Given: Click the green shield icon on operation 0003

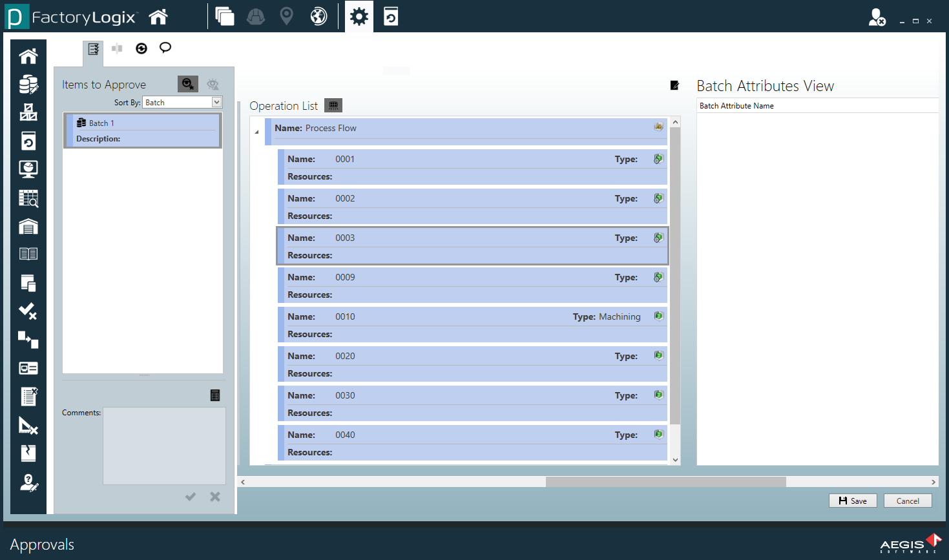Looking at the screenshot, I should [658, 238].
